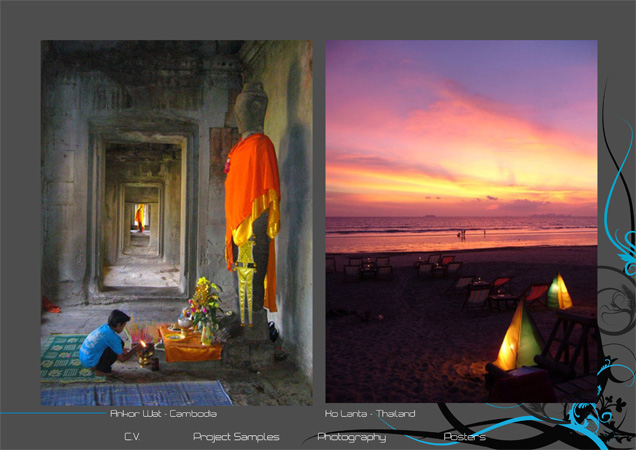The height and width of the screenshot is (450, 636).
Task: Click the 'Ko Lanta - Thailand' caption
Action: [x=370, y=414]
